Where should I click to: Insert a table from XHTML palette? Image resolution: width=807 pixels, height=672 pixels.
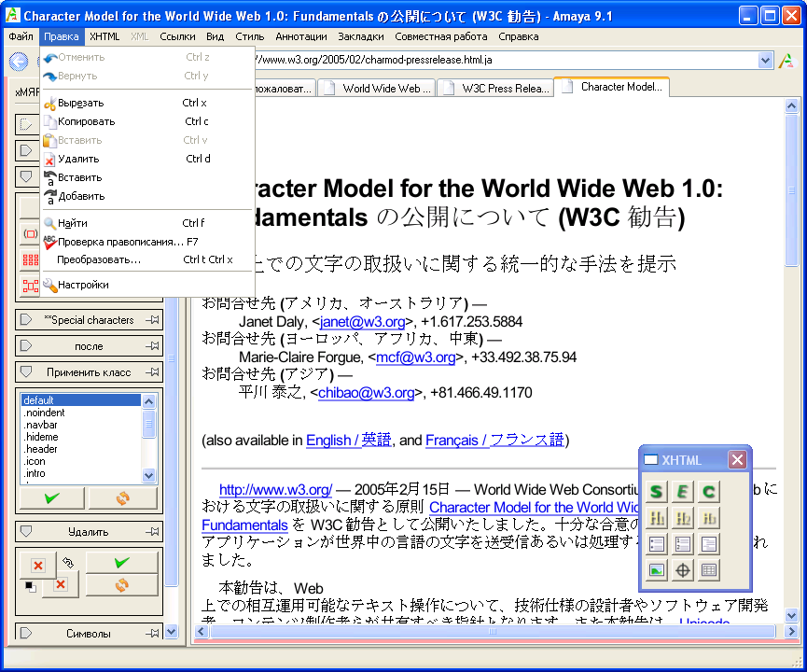pos(709,569)
